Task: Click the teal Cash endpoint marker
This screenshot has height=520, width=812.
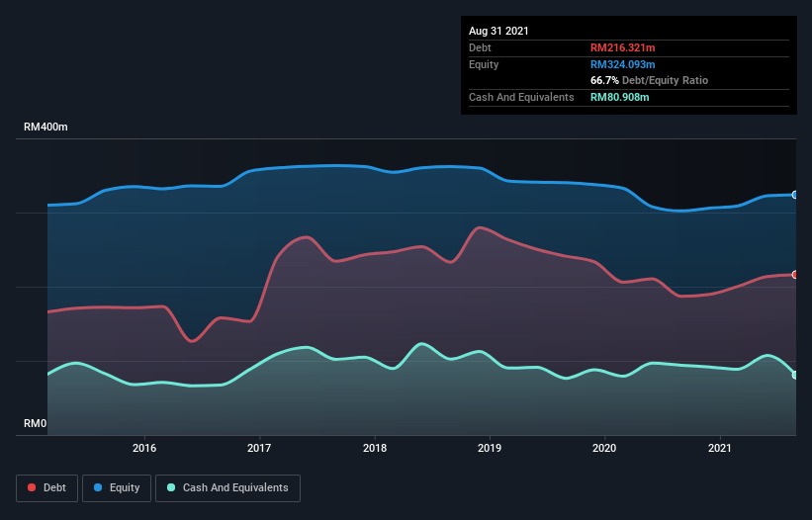Action: tap(795, 375)
